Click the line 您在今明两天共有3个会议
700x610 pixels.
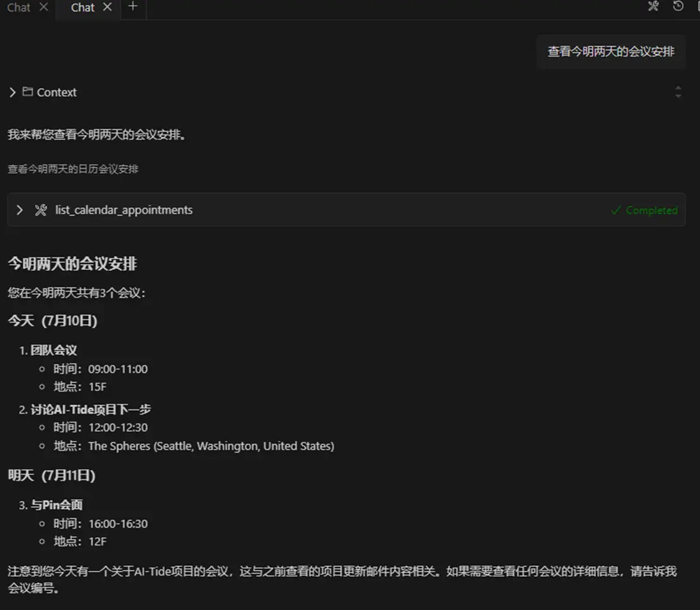pos(77,293)
